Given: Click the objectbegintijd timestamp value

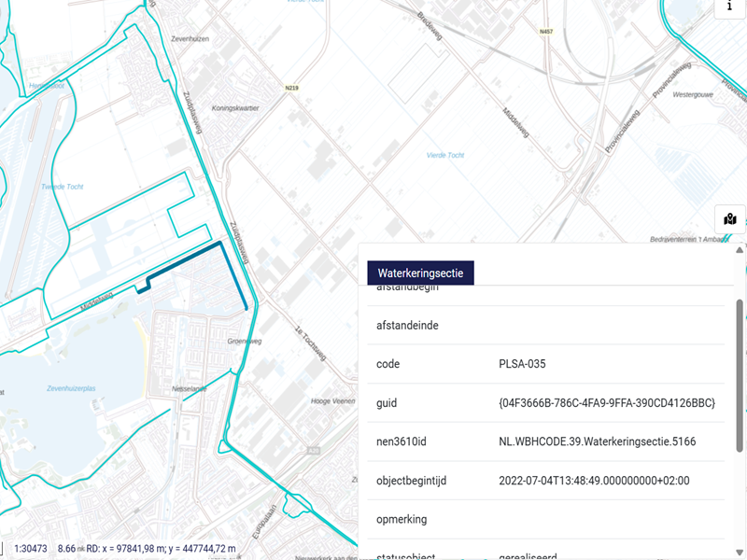Looking at the screenshot, I should tap(594, 481).
